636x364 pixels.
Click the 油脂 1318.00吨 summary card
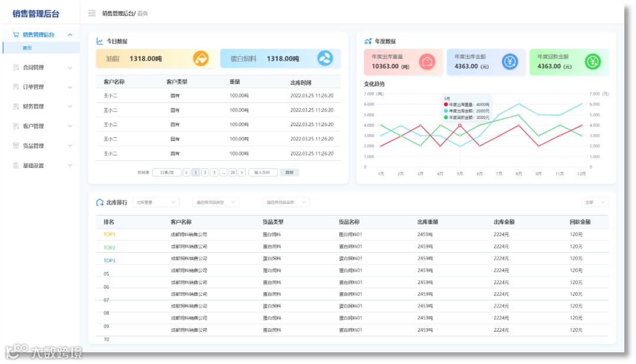point(155,58)
